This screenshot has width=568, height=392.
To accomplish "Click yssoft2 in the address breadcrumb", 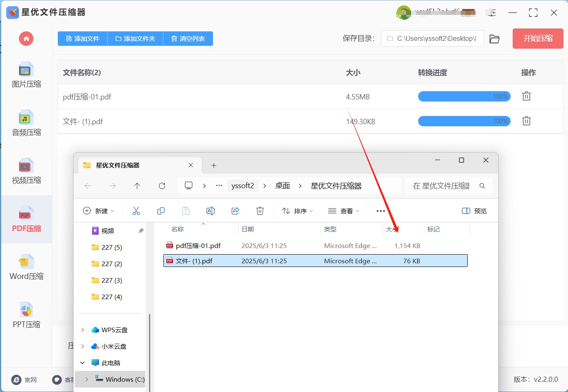I will coord(243,186).
